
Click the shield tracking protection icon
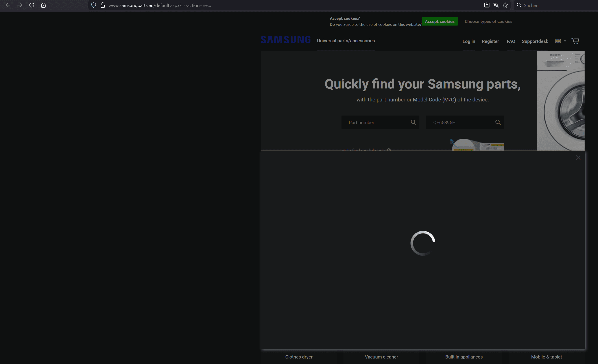tap(93, 5)
